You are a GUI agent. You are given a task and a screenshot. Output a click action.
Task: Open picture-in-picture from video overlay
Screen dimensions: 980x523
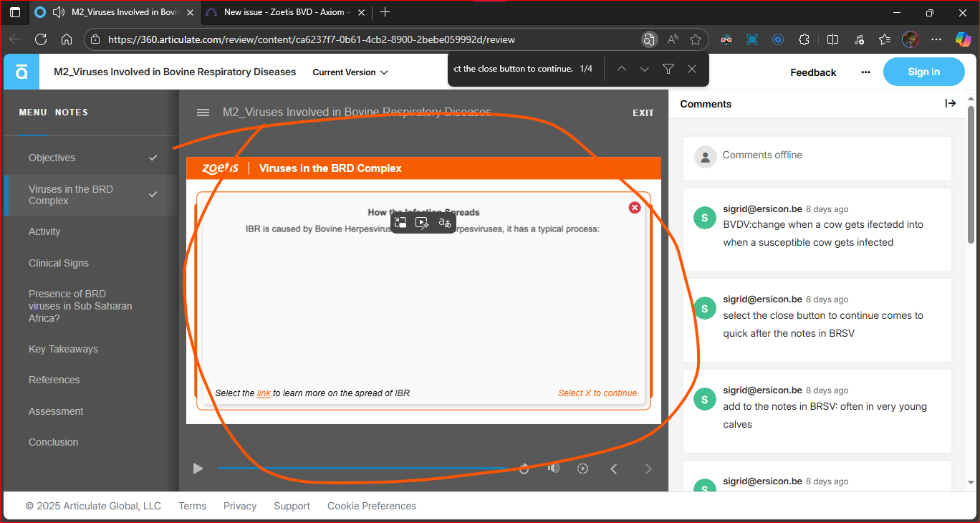point(400,223)
